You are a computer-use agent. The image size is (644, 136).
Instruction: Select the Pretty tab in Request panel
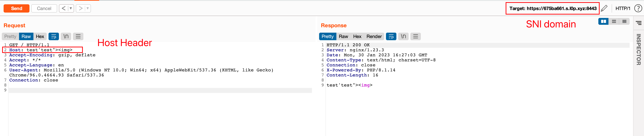[10, 36]
